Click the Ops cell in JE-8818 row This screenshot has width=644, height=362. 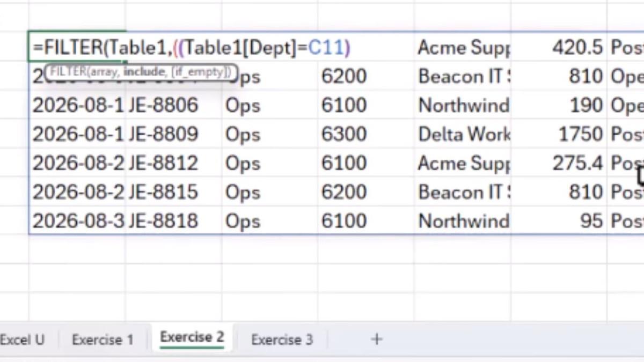(269, 221)
